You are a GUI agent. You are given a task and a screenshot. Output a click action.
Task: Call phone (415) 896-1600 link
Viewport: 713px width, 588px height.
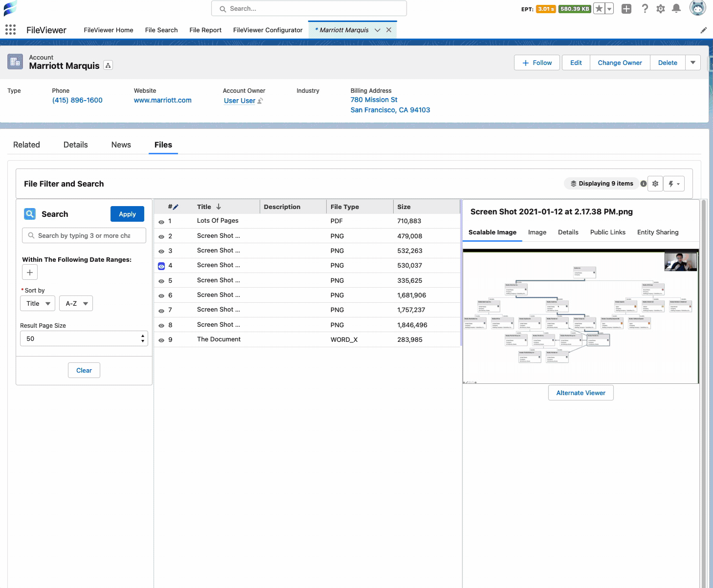[77, 100]
